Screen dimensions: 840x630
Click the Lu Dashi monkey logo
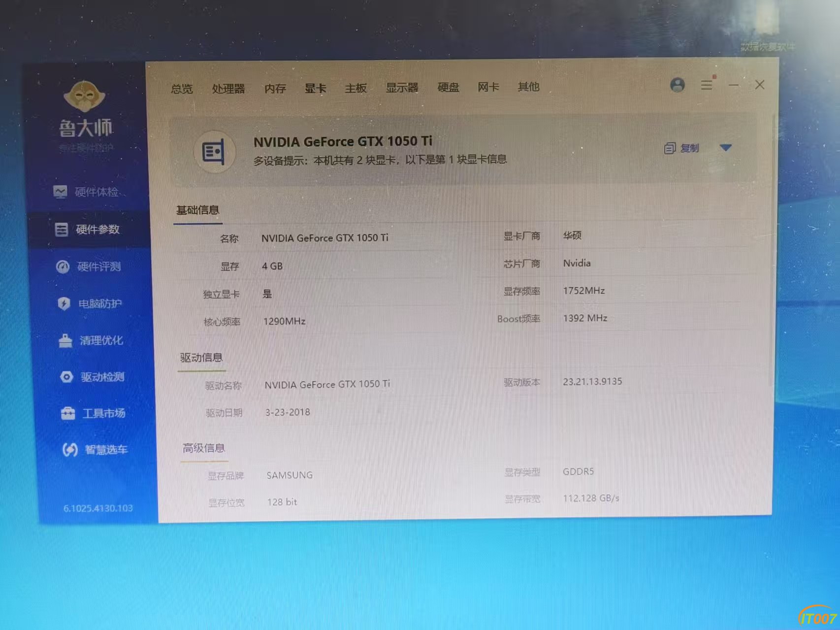point(84,96)
